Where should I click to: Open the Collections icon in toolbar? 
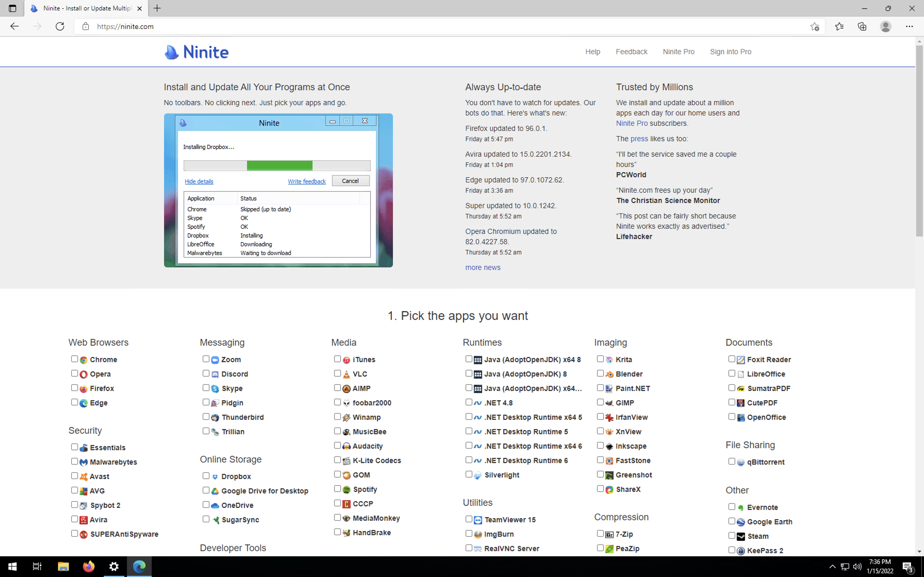click(862, 26)
